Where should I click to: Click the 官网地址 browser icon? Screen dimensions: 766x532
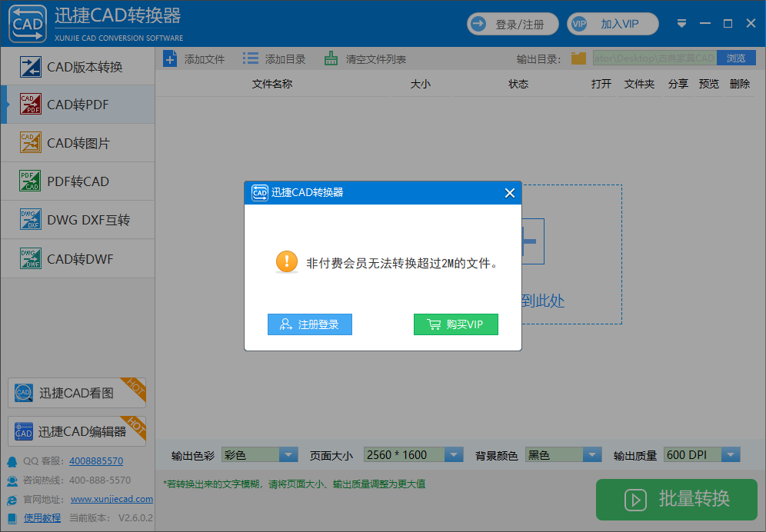(x=12, y=500)
